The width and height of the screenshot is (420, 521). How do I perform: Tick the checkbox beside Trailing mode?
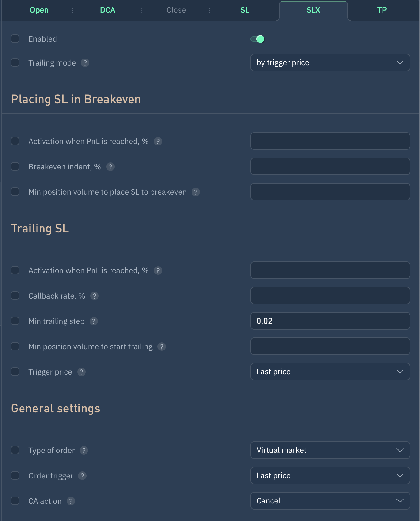(x=15, y=62)
